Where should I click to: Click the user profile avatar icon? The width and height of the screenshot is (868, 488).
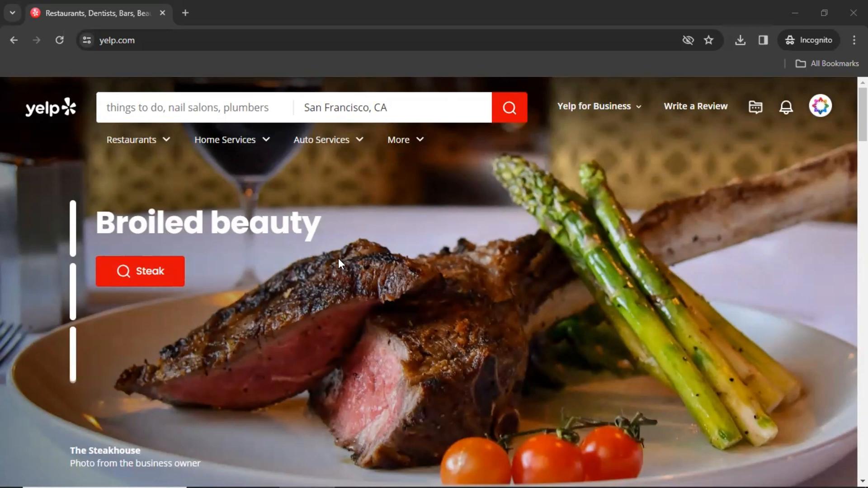(x=821, y=106)
